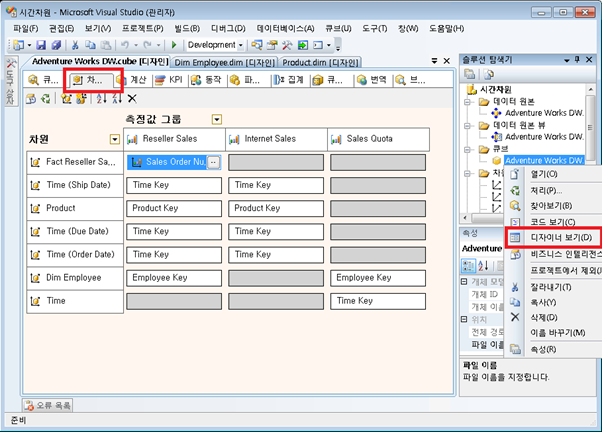Click the Internet Sales measure group header
The width and height of the screenshot is (602, 432).
[x=276, y=139]
